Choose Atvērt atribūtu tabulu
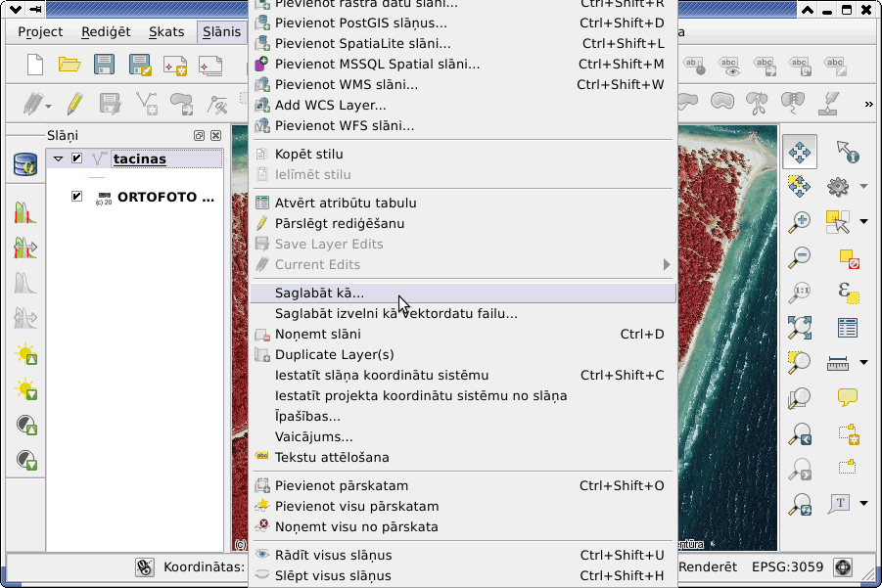882x588 pixels. click(463, 203)
